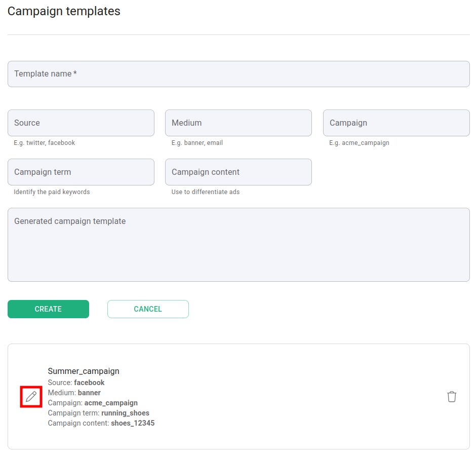This screenshot has width=476, height=453.
Task: Select the Medium text field
Action: pyautogui.click(x=238, y=123)
